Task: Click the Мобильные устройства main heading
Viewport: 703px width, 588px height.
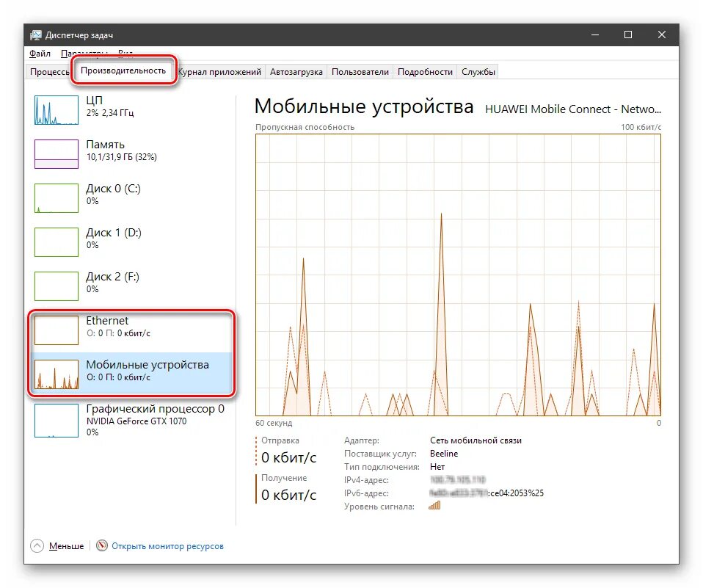Action: [x=363, y=106]
